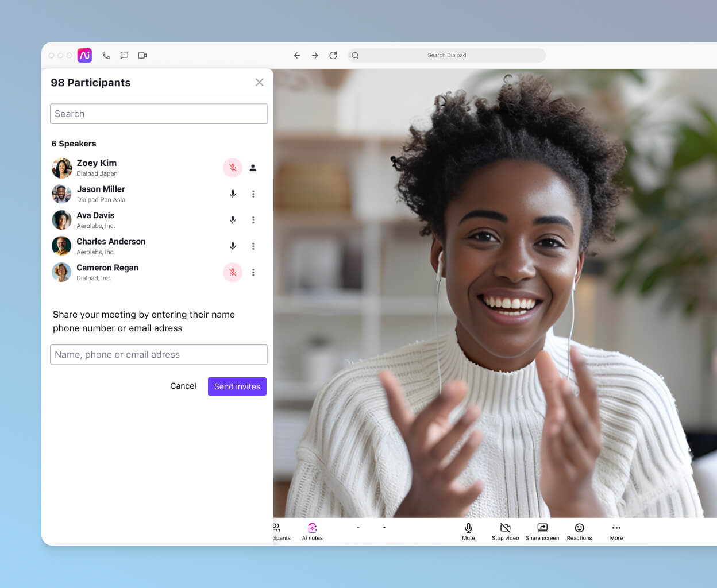Image resolution: width=717 pixels, height=588 pixels.
Task: Select the phone icon in the top bar
Action: coord(106,55)
